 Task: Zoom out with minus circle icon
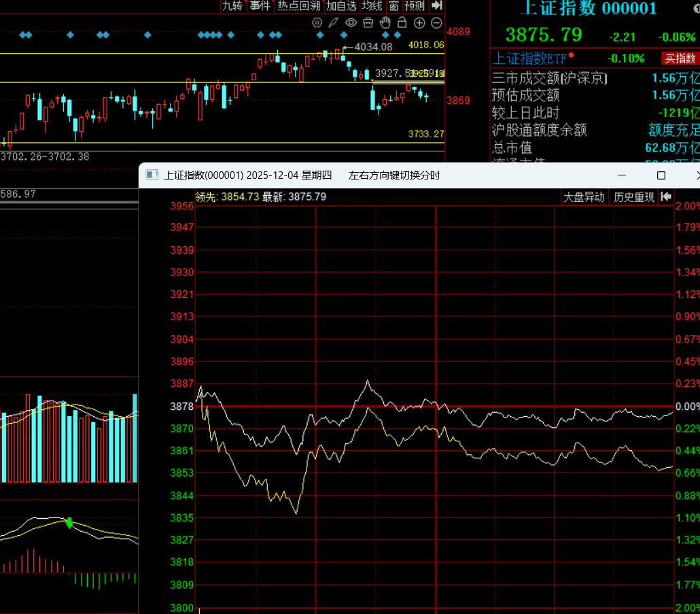pos(436,22)
